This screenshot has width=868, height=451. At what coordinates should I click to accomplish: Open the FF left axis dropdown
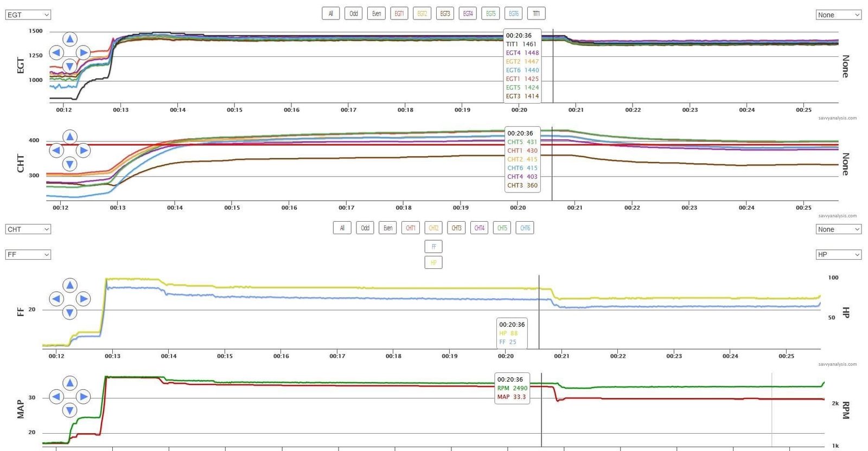[x=28, y=254]
